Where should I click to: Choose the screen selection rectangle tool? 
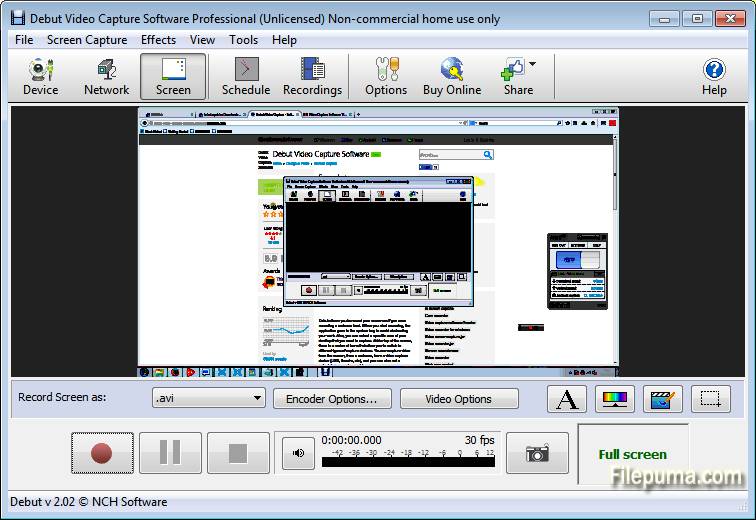(711, 399)
